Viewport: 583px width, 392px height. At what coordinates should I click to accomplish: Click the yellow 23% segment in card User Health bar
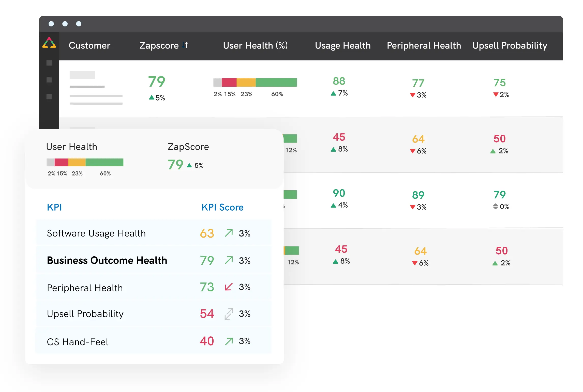tap(77, 162)
